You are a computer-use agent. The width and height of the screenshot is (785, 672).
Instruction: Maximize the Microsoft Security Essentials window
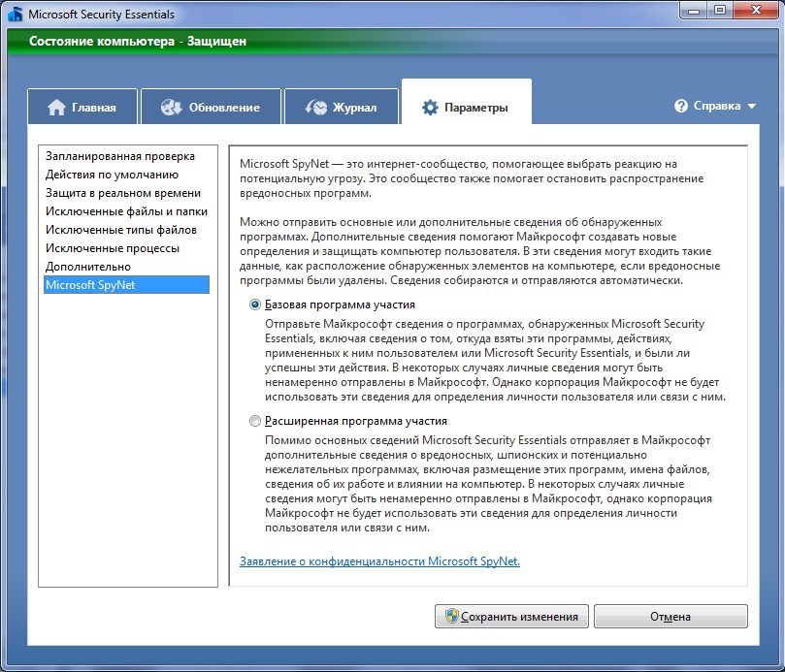click(x=719, y=10)
